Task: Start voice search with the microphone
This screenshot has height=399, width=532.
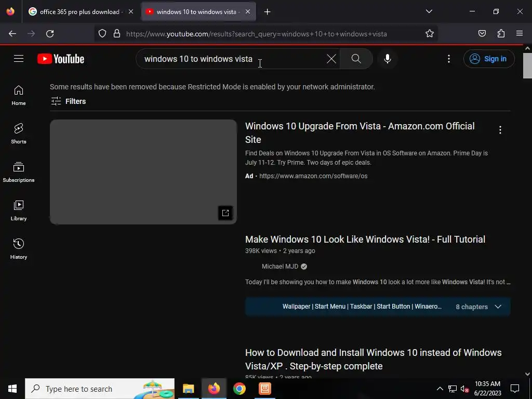Action: tap(387, 59)
